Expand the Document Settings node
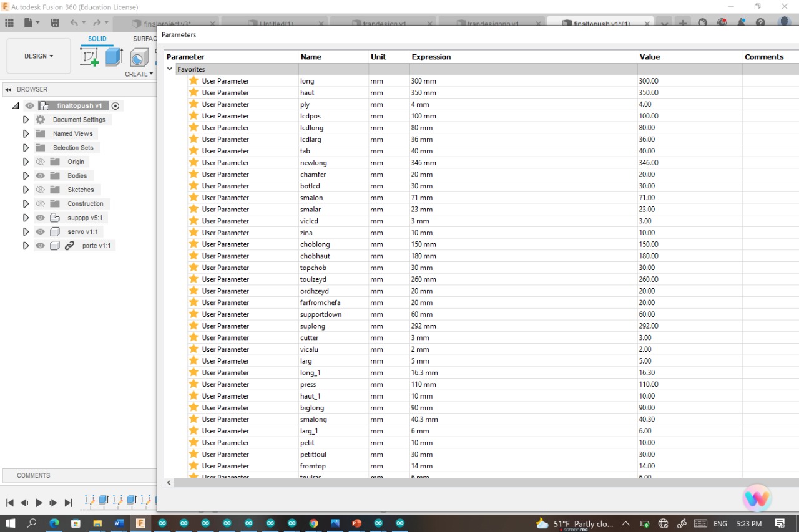Screen dimensions: 799x532 pyautogui.click(x=26, y=120)
